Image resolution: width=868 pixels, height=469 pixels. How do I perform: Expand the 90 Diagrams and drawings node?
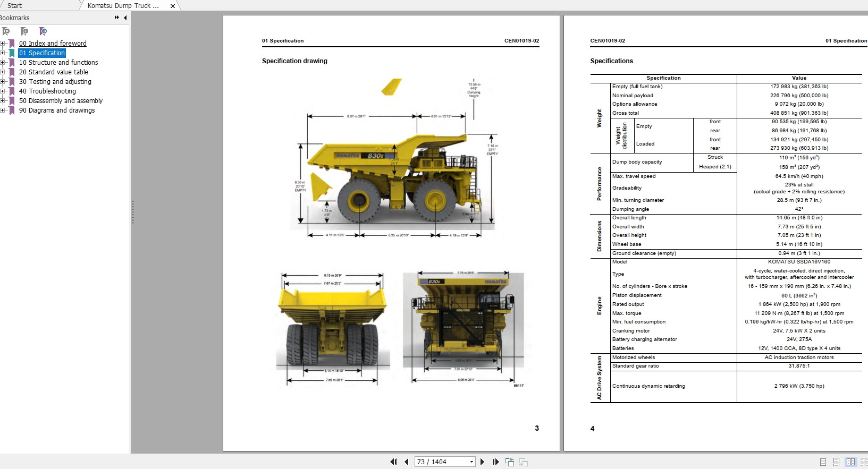3,110
